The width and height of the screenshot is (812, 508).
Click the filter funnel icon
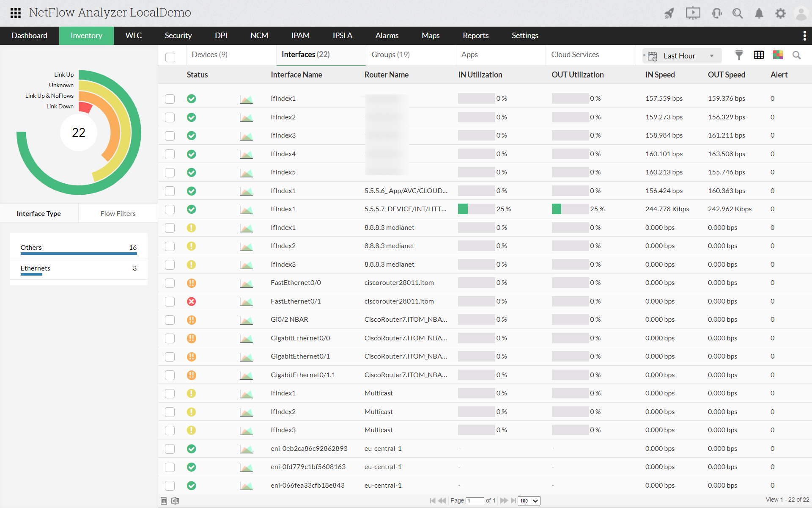(739, 55)
